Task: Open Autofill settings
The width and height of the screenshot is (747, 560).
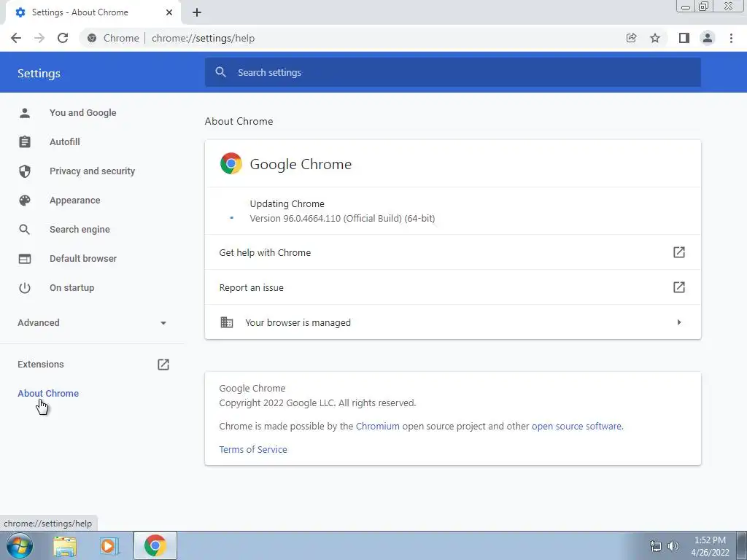Action: coord(65,142)
